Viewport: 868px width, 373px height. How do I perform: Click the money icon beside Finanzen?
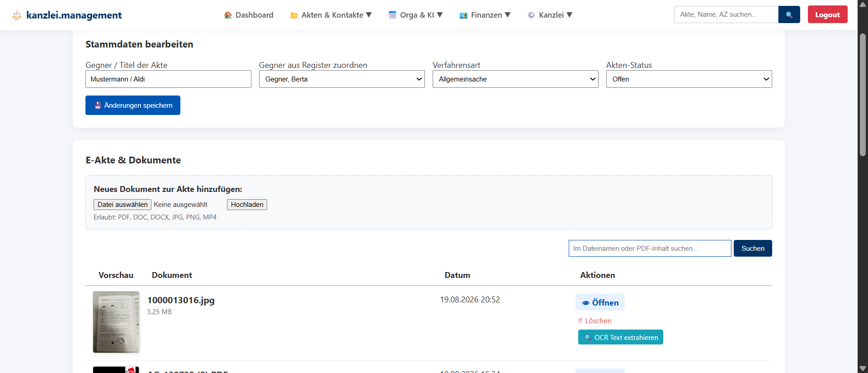click(463, 15)
